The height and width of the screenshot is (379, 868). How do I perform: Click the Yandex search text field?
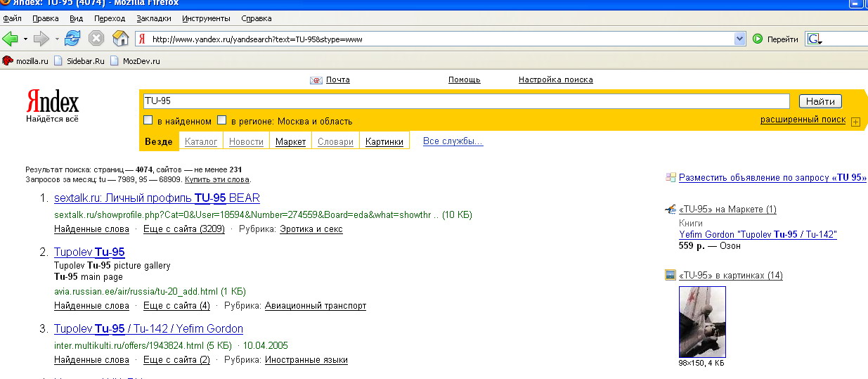point(465,101)
